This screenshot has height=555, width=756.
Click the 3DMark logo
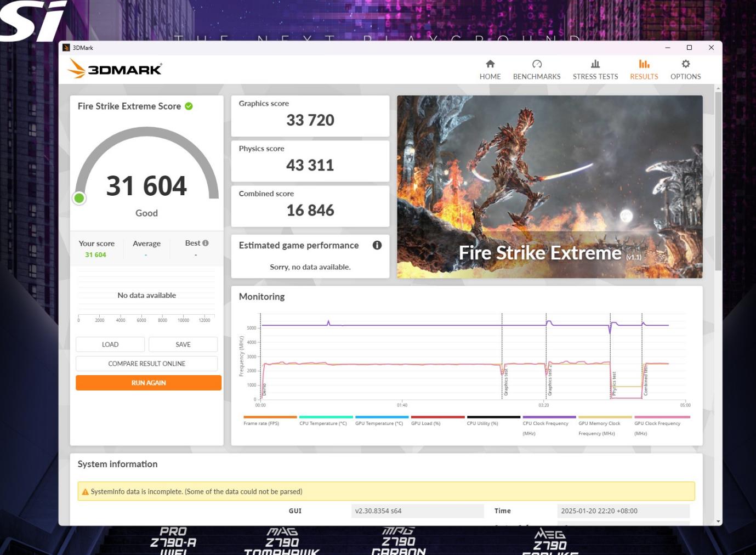115,69
